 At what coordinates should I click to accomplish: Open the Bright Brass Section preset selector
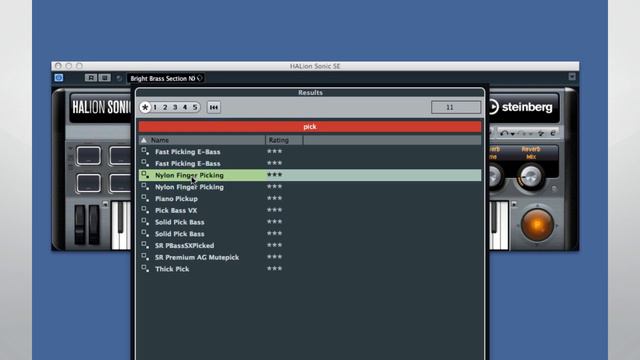click(x=166, y=78)
